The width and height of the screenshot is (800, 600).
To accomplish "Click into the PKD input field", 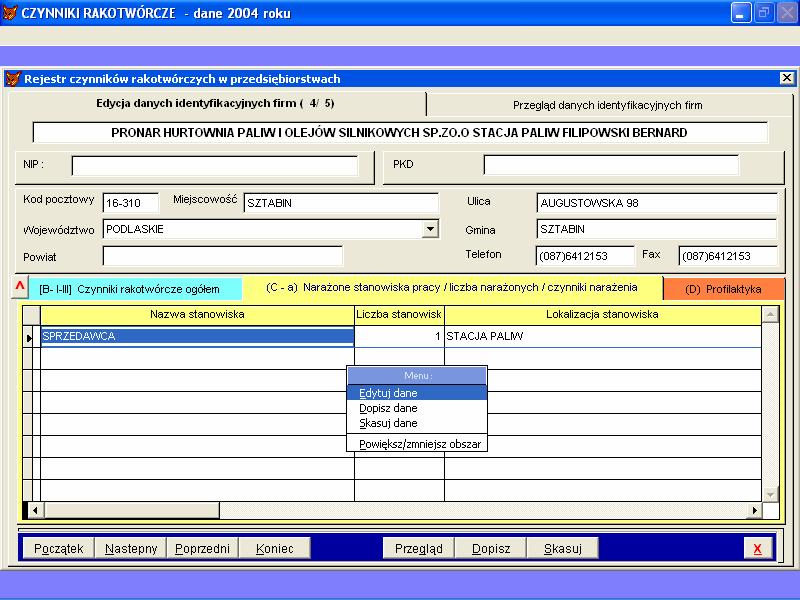I will (x=611, y=165).
